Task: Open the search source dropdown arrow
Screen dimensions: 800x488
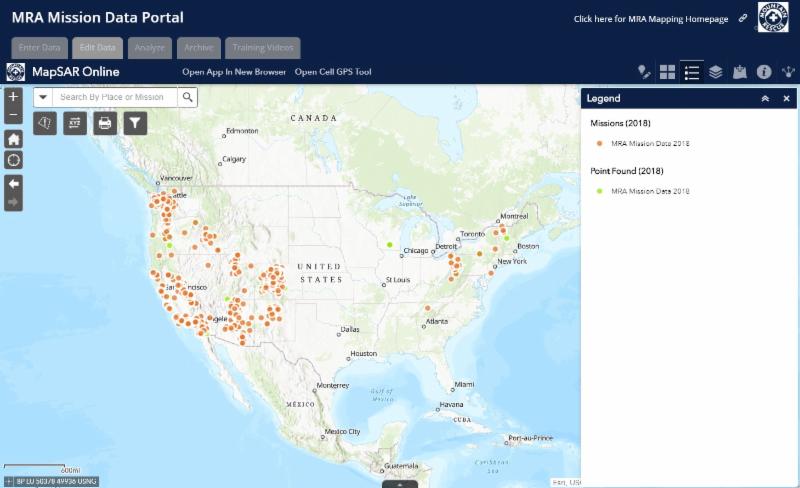Action: pyautogui.click(x=43, y=97)
